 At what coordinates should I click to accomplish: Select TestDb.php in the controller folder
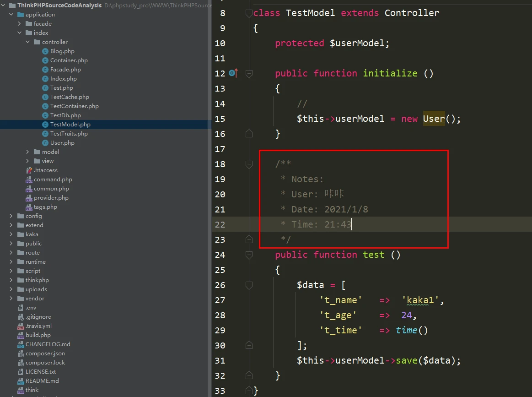point(65,115)
